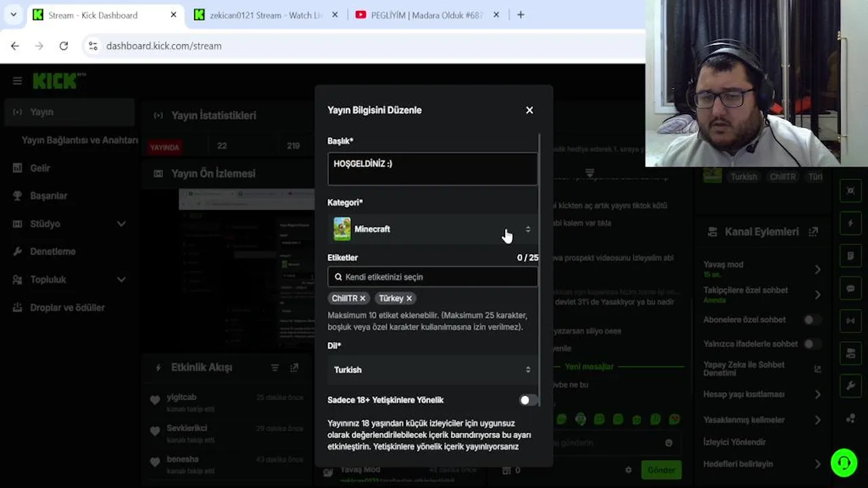Click the Gelir chart icon in sidebar
This screenshot has height=488, width=868.
pyautogui.click(x=18, y=168)
